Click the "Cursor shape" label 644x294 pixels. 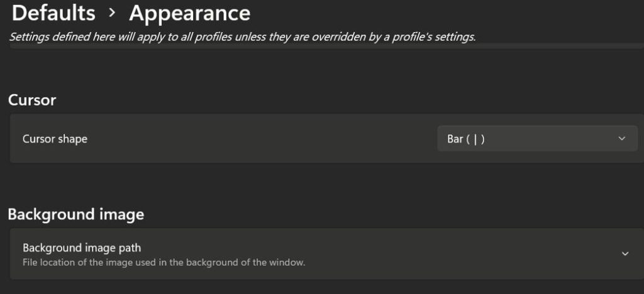pyautogui.click(x=55, y=139)
